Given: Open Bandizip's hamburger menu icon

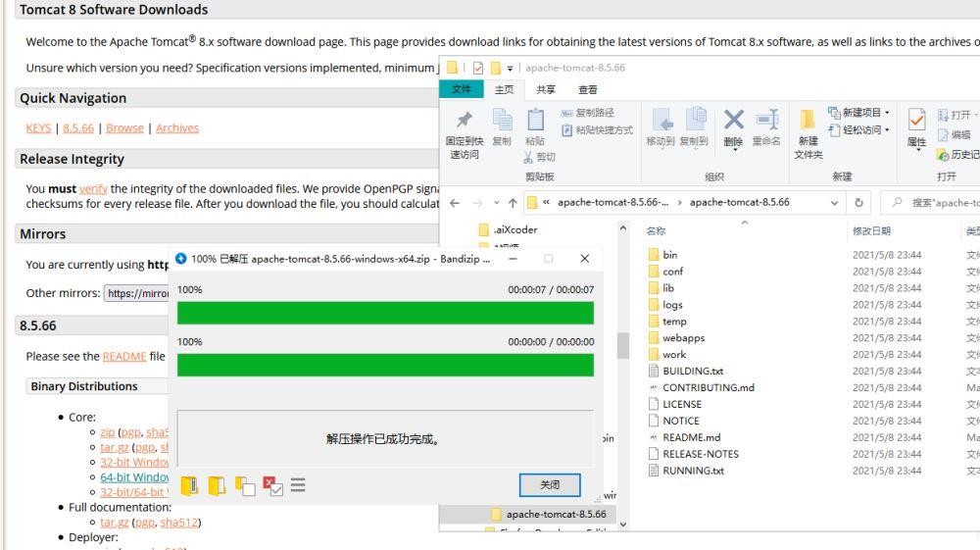Looking at the screenshot, I should [297, 484].
